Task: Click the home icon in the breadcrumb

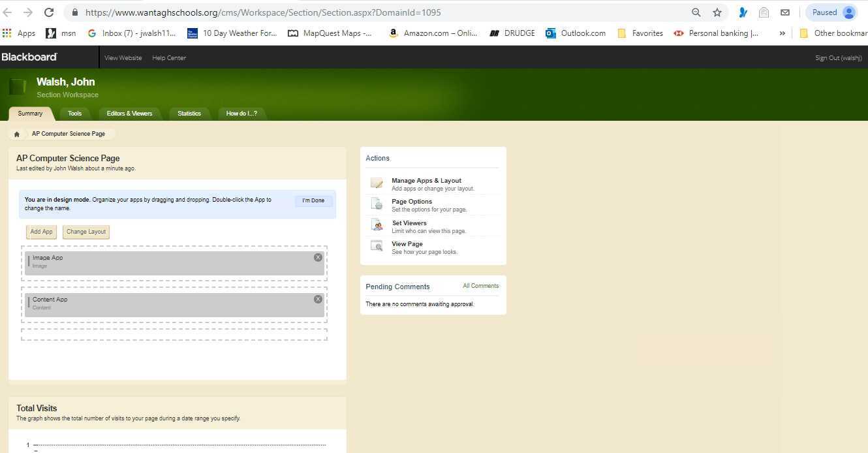Action: click(17, 133)
